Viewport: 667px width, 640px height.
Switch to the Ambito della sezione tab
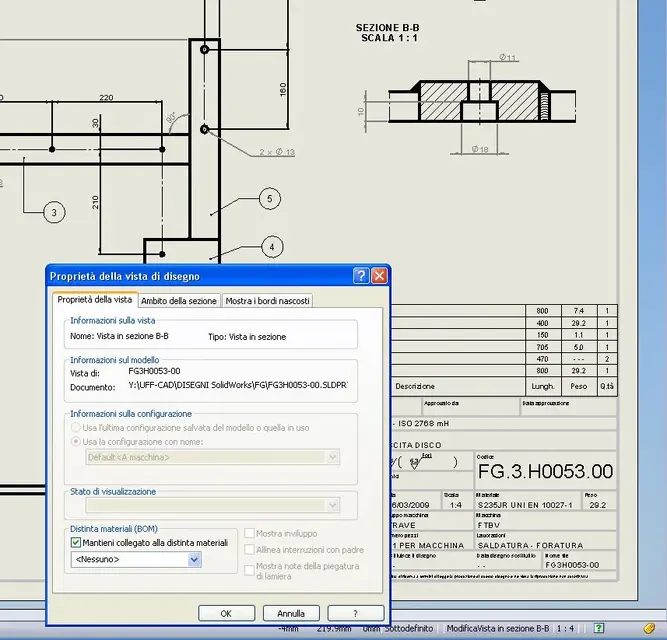[x=179, y=300]
